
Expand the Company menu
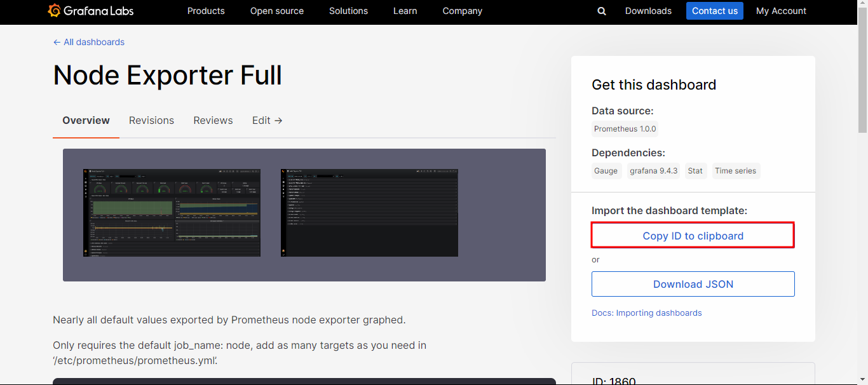click(x=462, y=11)
